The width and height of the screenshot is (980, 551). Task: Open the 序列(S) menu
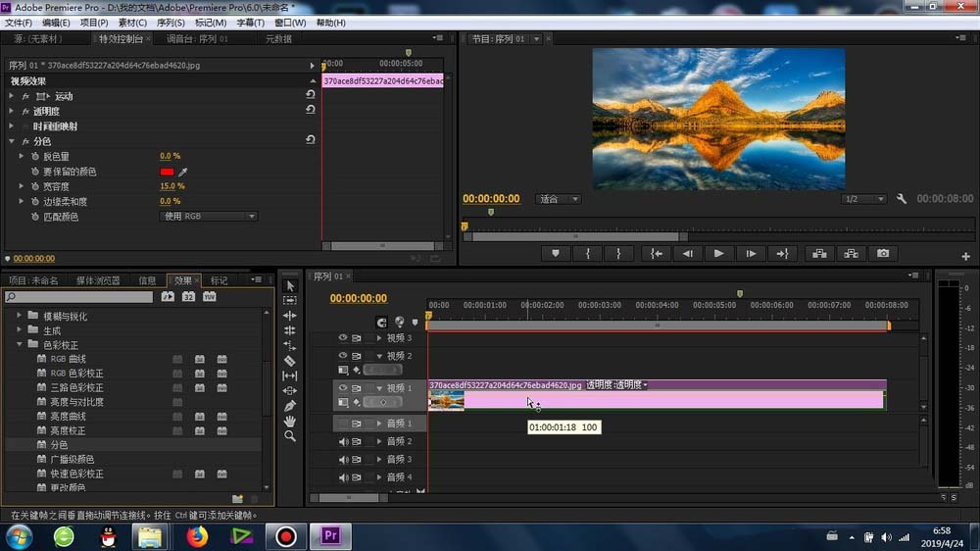(171, 23)
